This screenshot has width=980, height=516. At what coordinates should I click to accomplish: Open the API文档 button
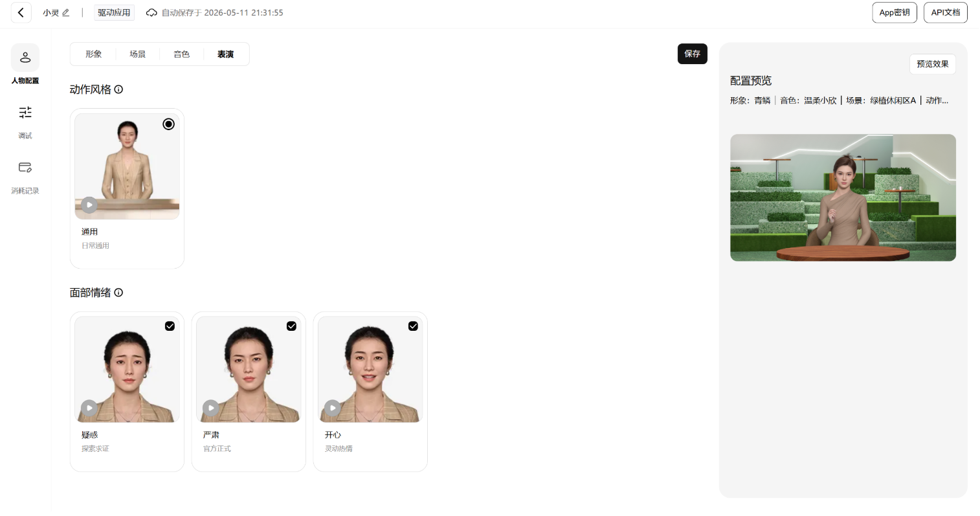[x=946, y=12]
